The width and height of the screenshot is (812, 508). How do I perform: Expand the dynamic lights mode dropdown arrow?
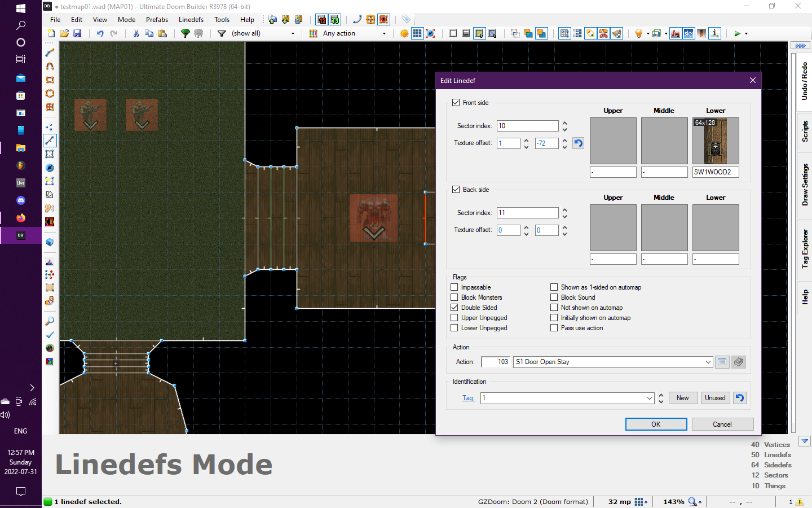point(647,34)
